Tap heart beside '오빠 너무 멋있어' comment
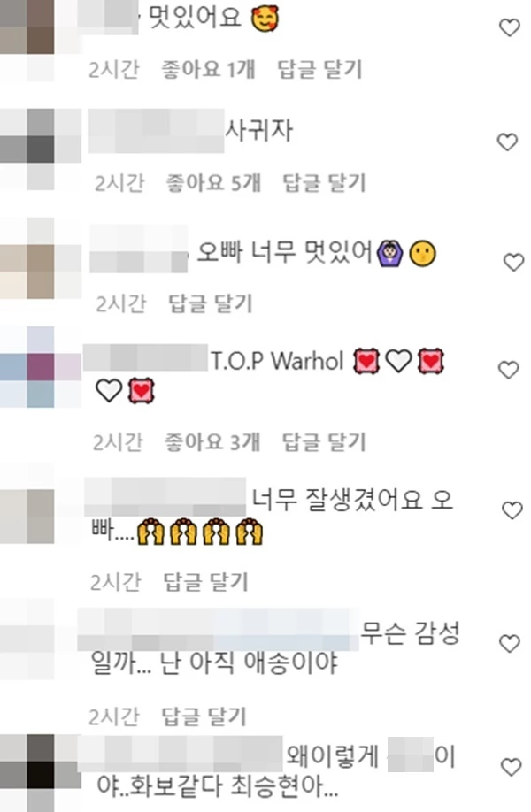531x812 pixels. pyautogui.click(x=514, y=262)
